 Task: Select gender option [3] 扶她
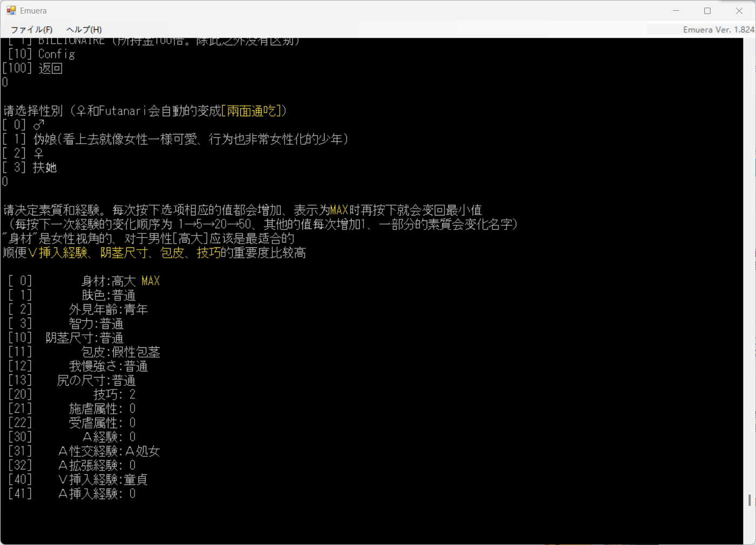click(30, 167)
